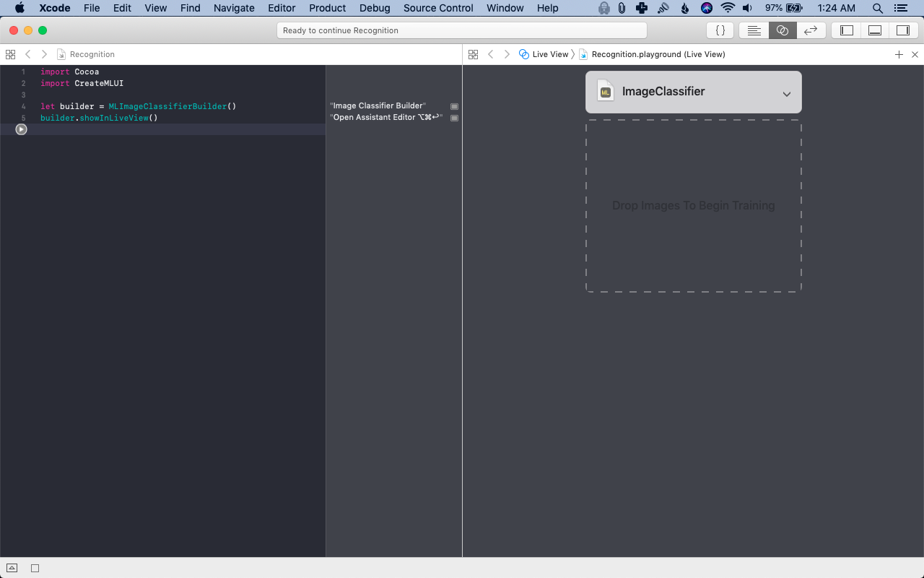Click the volume icon in menu bar

(748, 8)
